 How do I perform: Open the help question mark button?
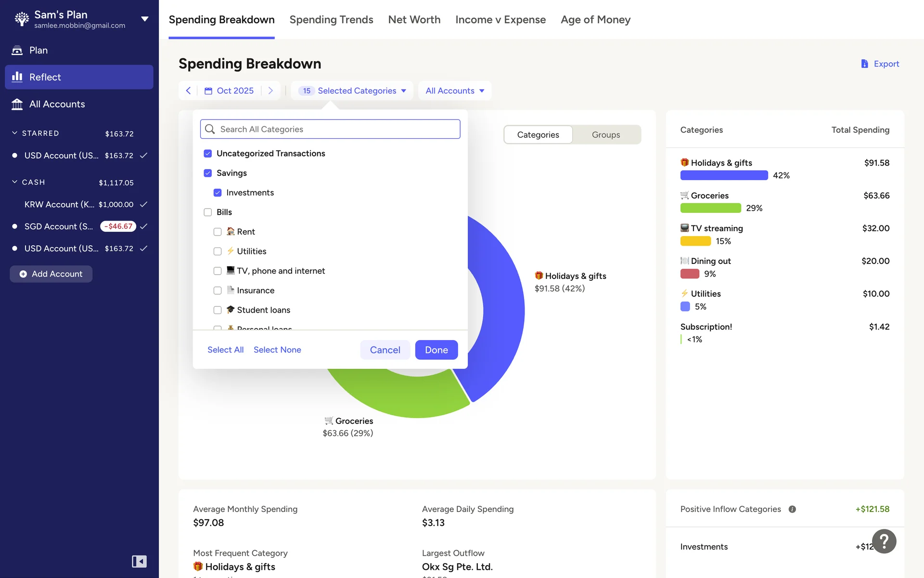tap(884, 541)
